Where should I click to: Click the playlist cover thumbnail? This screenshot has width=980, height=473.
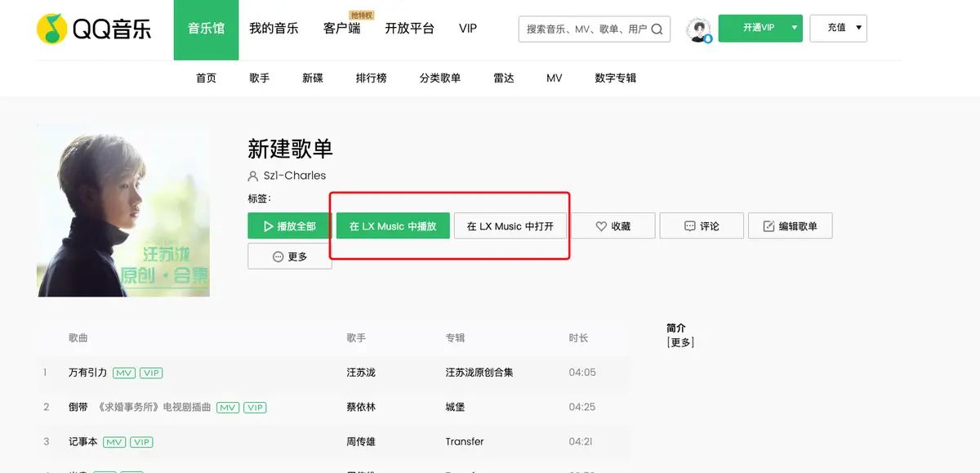point(123,210)
